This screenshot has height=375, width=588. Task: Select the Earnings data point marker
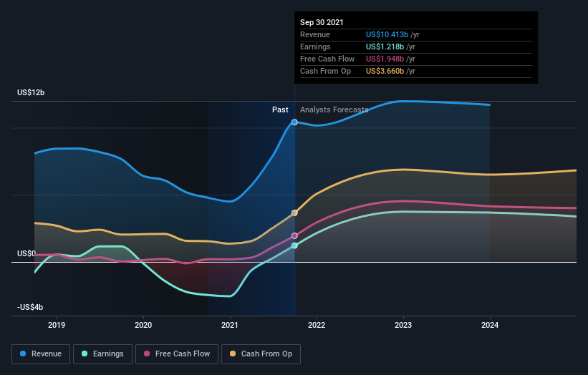(x=295, y=245)
